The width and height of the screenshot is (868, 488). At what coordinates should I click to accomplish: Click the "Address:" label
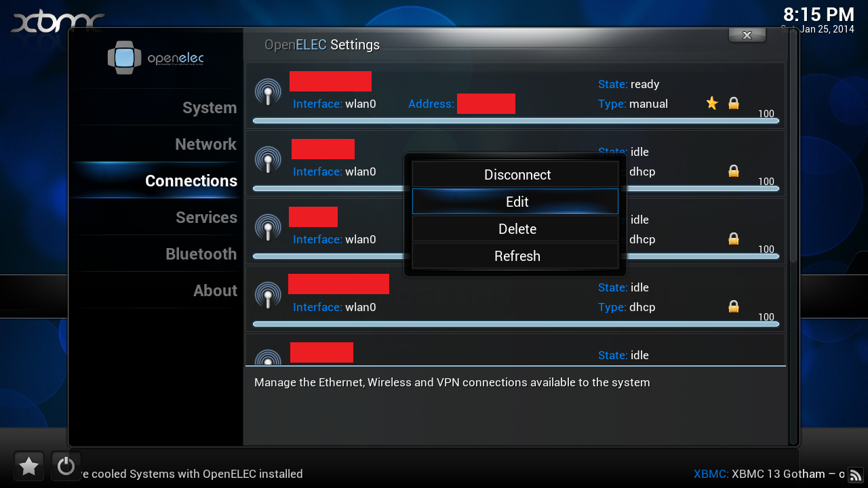click(x=431, y=104)
